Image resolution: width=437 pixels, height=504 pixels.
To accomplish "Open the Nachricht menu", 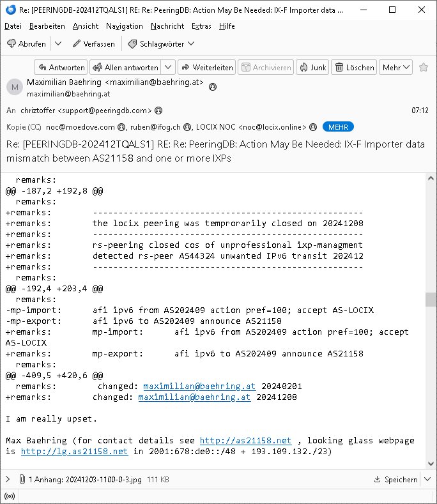I will coord(167,26).
